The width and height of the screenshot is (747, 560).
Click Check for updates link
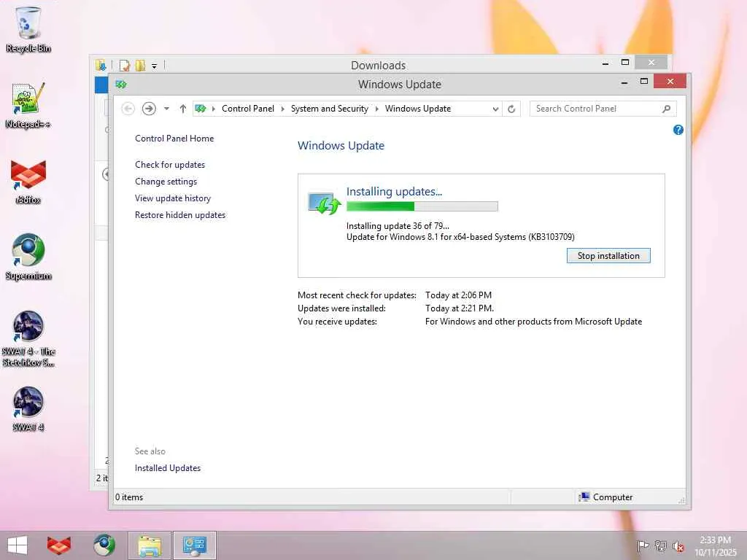click(x=170, y=165)
